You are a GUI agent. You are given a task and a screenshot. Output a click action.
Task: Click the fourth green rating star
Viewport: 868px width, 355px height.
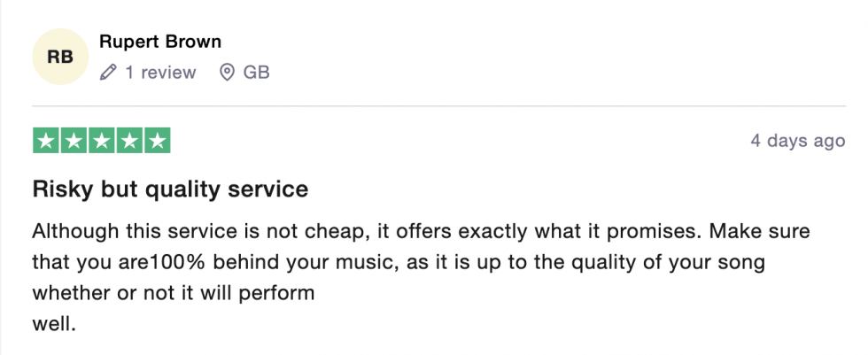pos(129,141)
